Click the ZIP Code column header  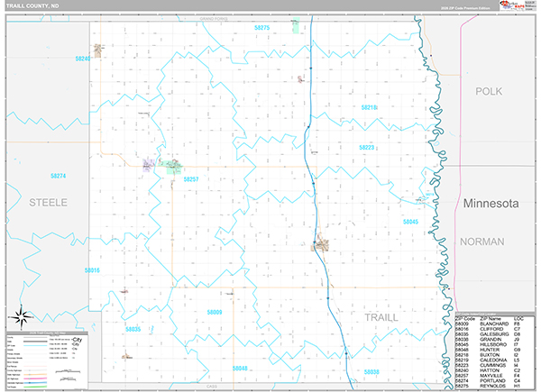[x=465, y=319]
